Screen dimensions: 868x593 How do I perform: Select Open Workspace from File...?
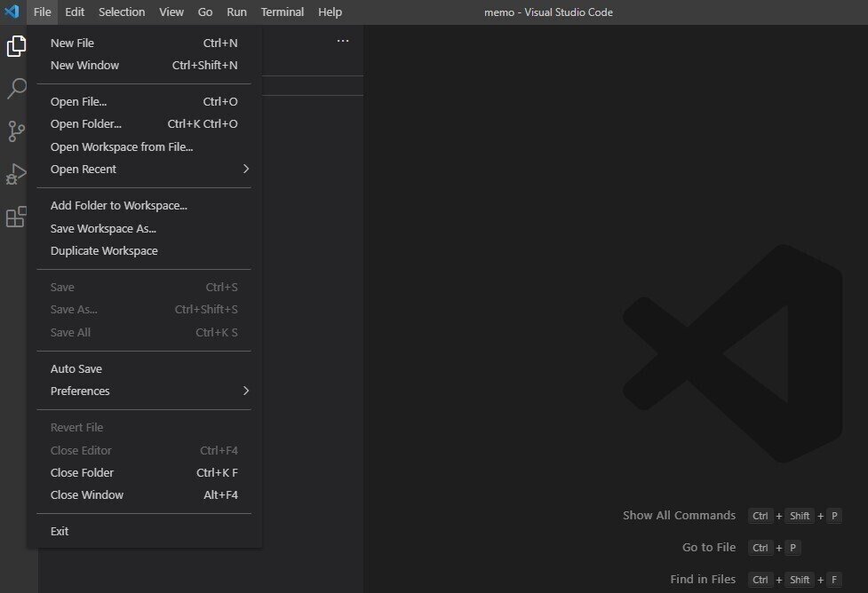[x=144, y=146]
